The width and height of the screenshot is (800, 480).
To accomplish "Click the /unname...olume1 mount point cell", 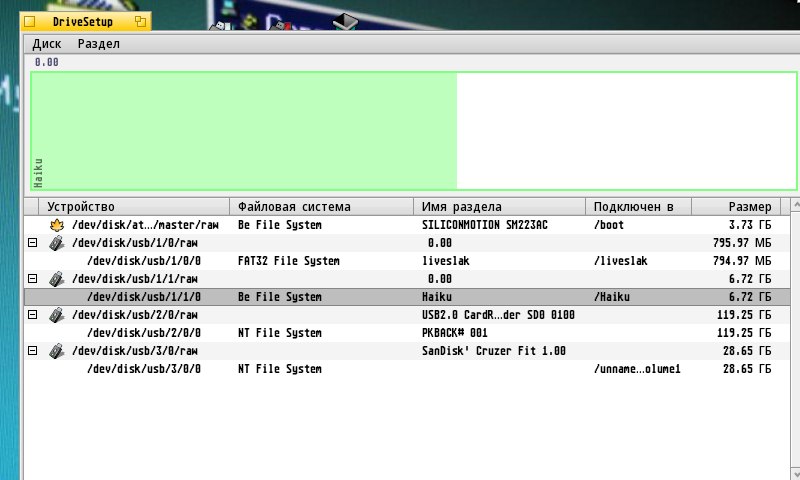I will [637, 369].
